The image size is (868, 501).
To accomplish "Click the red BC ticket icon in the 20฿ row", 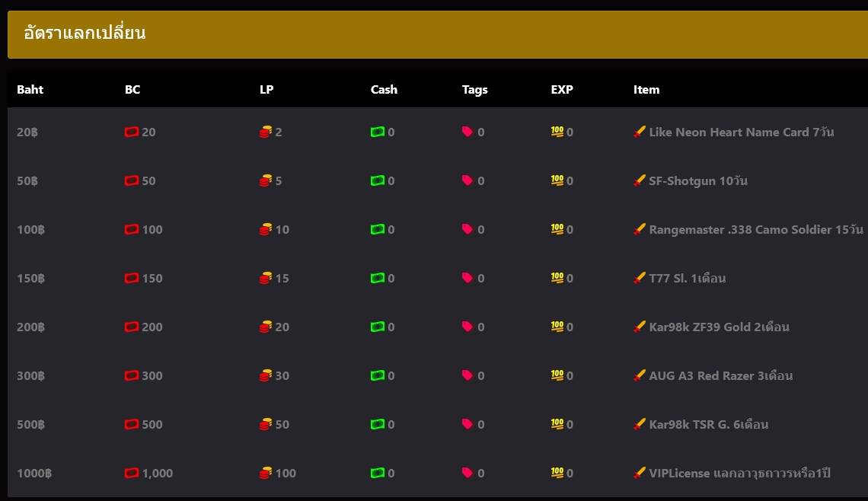I will point(132,132).
